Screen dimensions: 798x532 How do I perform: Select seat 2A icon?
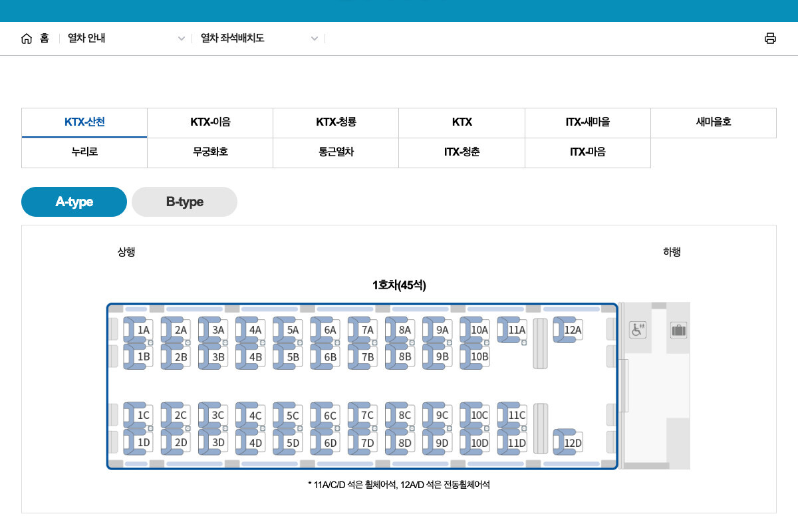tap(176, 329)
